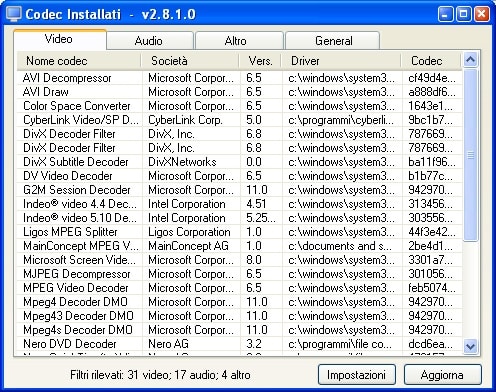Image resolution: width=496 pixels, height=392 pixels.
Task: Refresh list with the Aggiorna button
Action: click(443, 375)
